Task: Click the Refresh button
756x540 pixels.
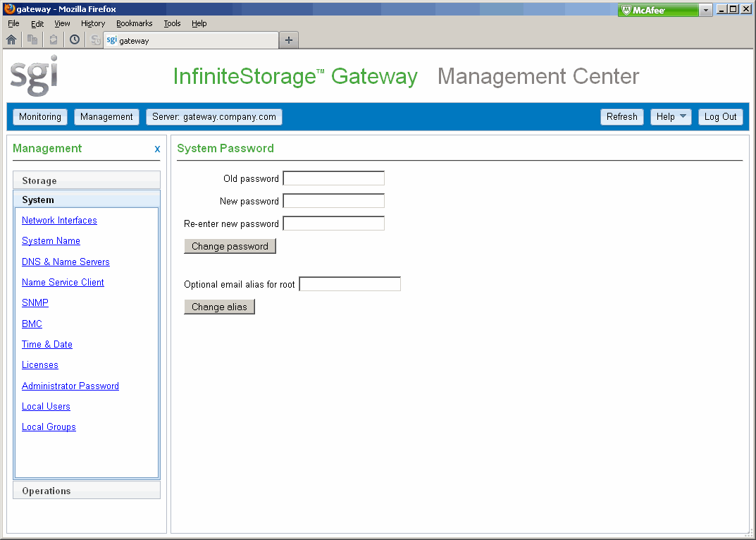Action: (x=622, y=117)
